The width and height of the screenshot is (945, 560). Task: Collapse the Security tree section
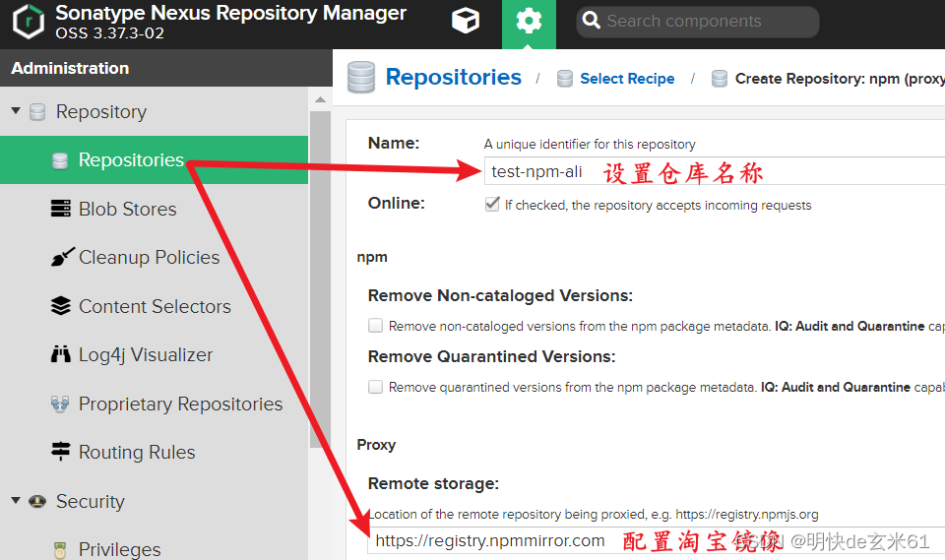(x=16, y=500)
